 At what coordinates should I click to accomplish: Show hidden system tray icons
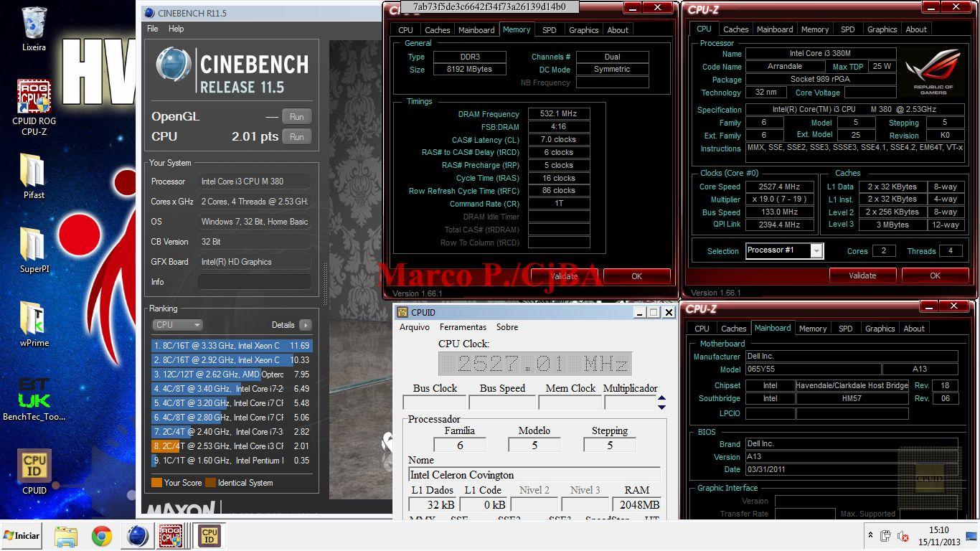pyautogui.click(x=871, y=536)
